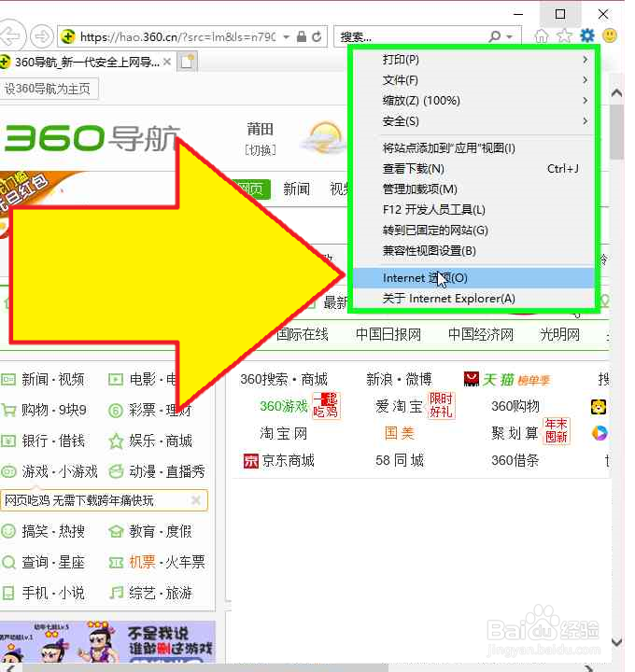Screen dimensions: 635x672
Task: Open the IE Tools gear icon
Action: [x=587, y=35]
